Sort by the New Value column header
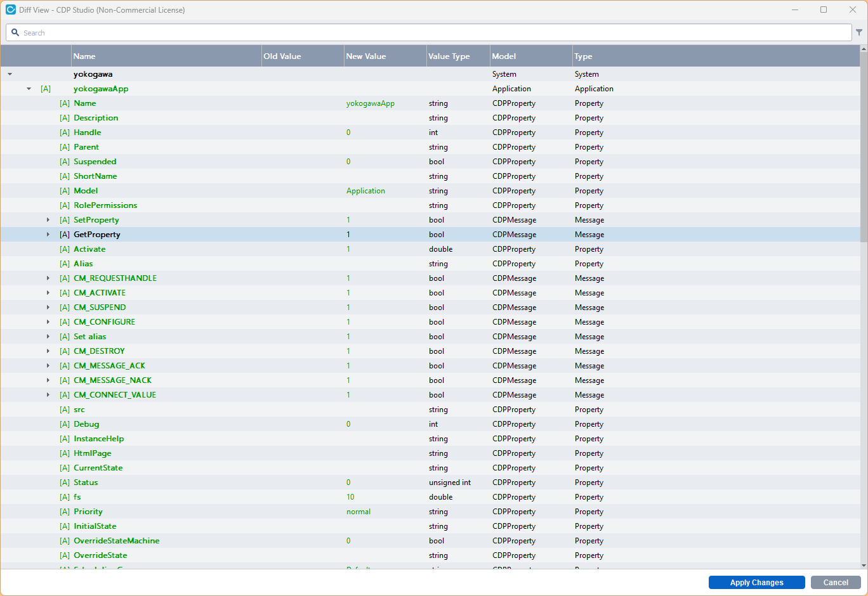This screenshot has width=868, height=596. 385,56
